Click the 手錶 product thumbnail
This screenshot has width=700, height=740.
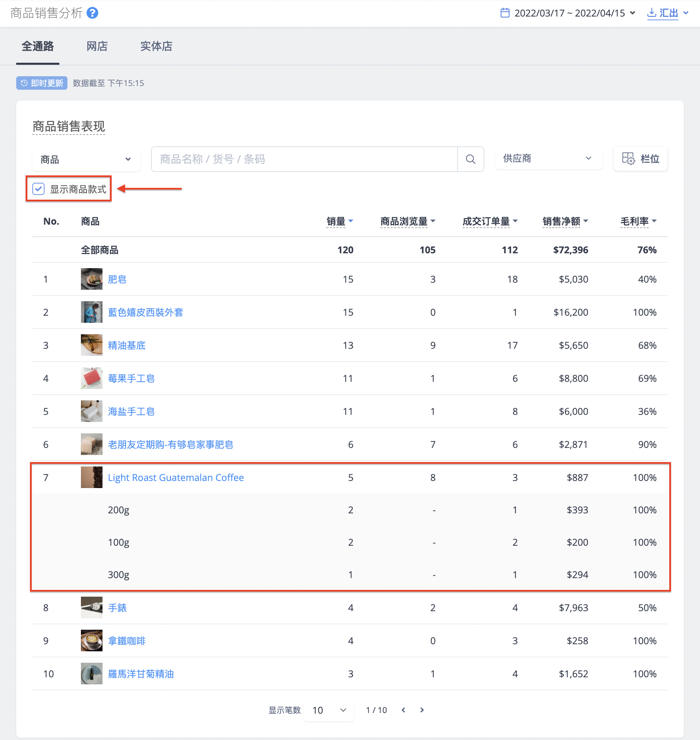[92, 607]
